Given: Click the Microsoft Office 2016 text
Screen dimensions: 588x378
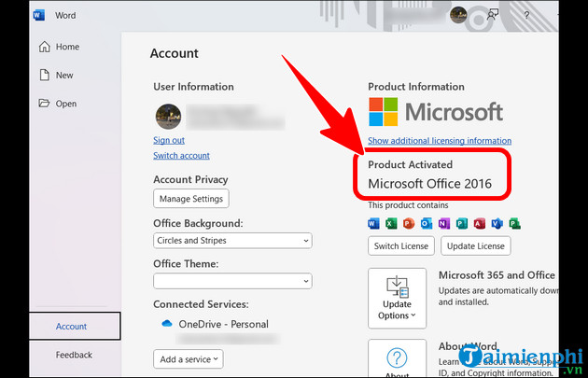Looking at the screenshot, I should click(x=429, y=184).
